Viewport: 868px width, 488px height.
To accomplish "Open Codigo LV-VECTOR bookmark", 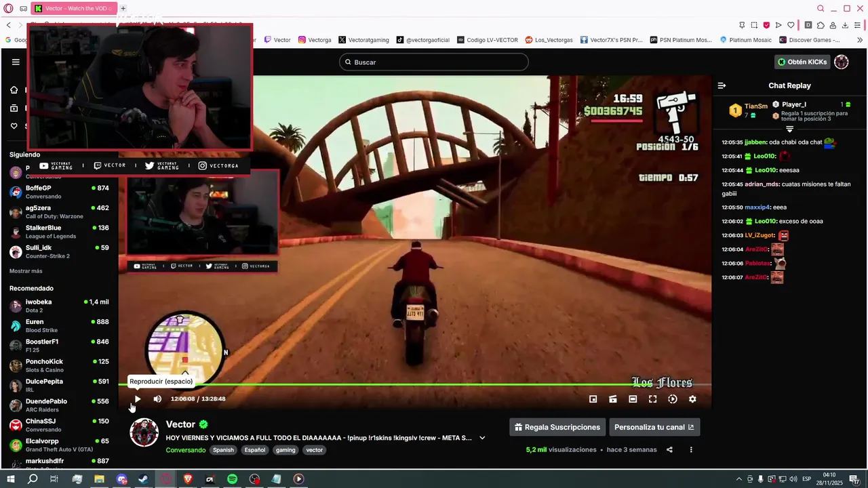I will click(488, 40).
